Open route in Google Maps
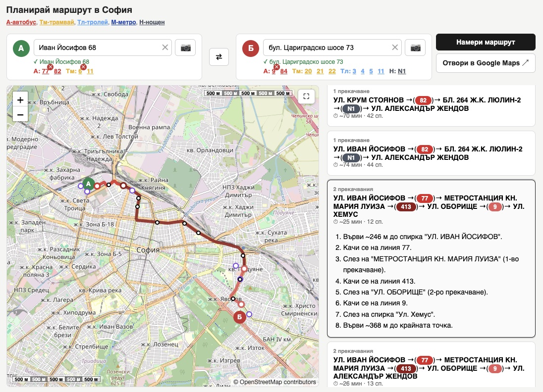This screenshot has width=543, height=392. coord(486,63)
